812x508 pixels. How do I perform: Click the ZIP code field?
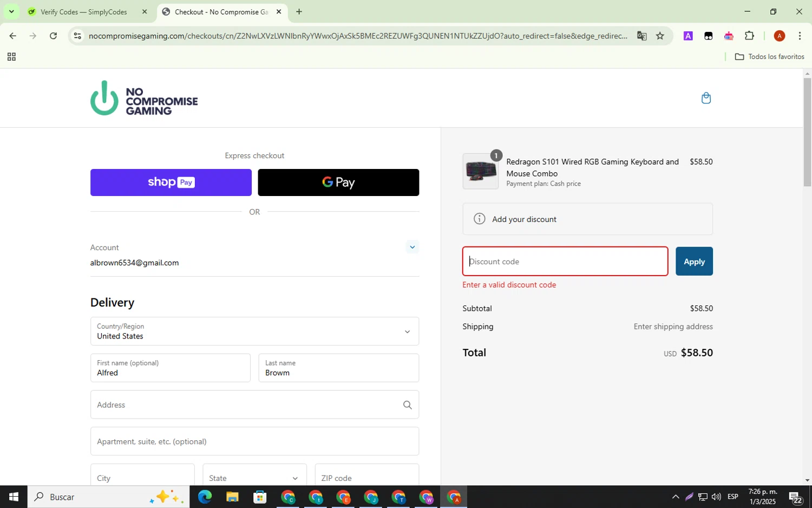click(367, 478)
